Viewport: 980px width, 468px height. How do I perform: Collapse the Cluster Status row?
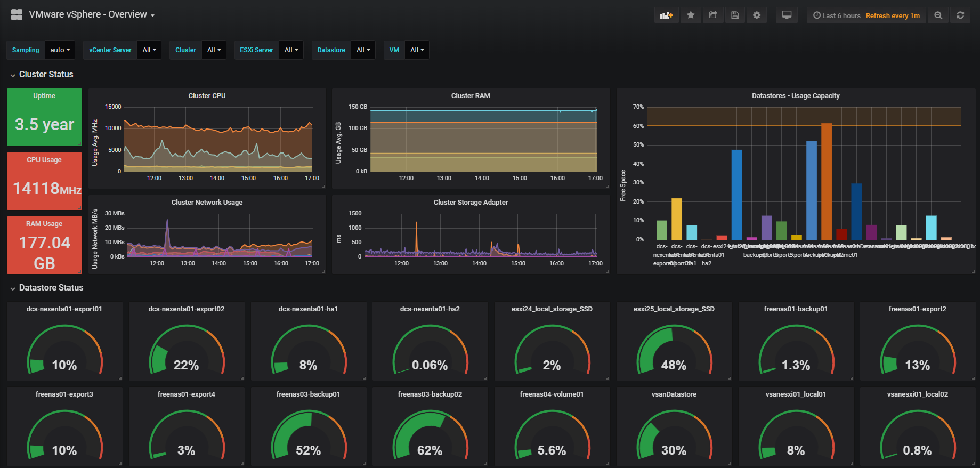42,75
